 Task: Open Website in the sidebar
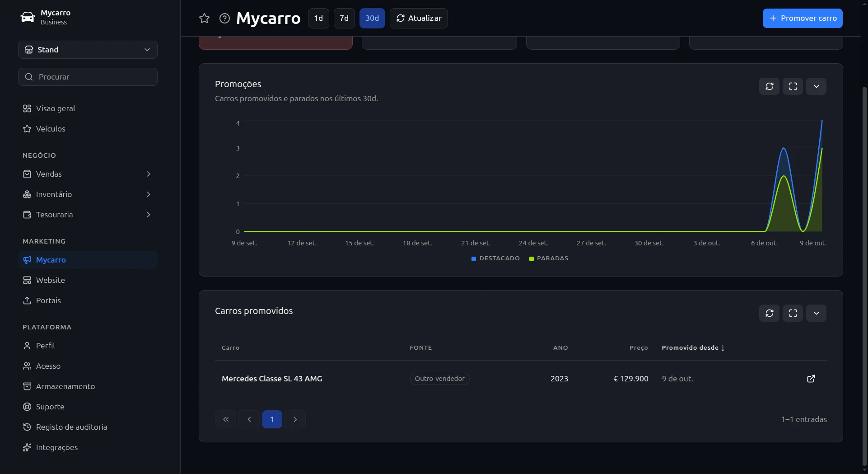point(88,280)
